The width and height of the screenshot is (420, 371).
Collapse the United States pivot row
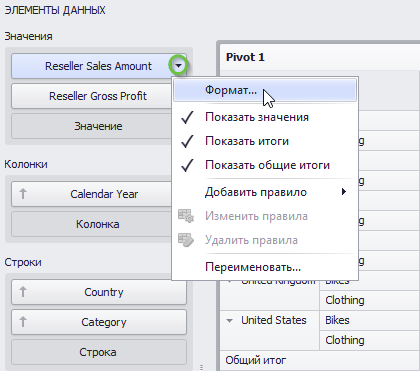[x=229, y=321]
